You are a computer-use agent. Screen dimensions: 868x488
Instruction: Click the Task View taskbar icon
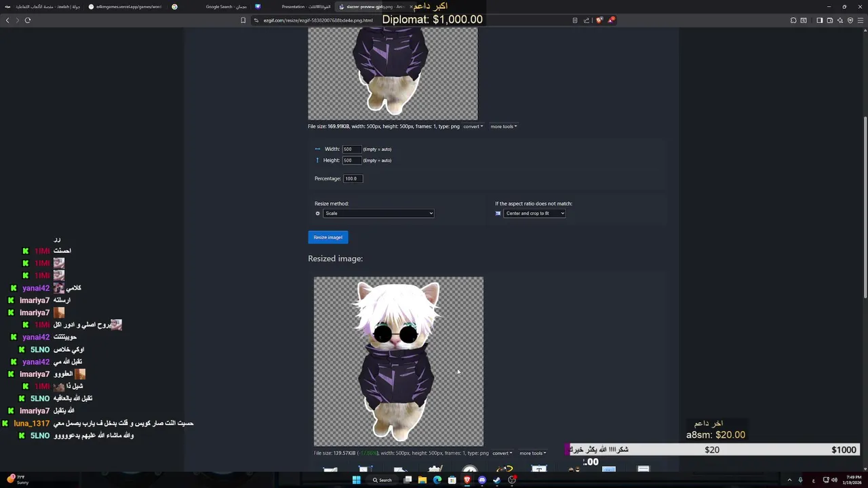pyautogui.click(x=408, y=480)
